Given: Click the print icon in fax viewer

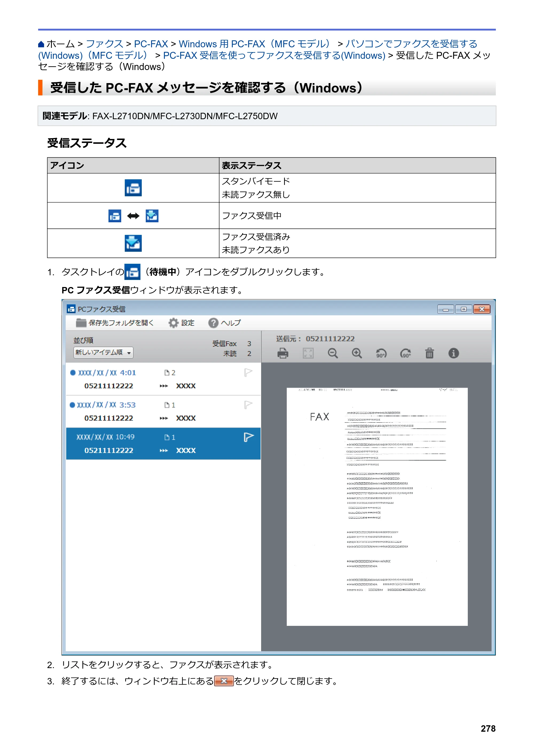Looking at the screenshot, I should (283, 353).
